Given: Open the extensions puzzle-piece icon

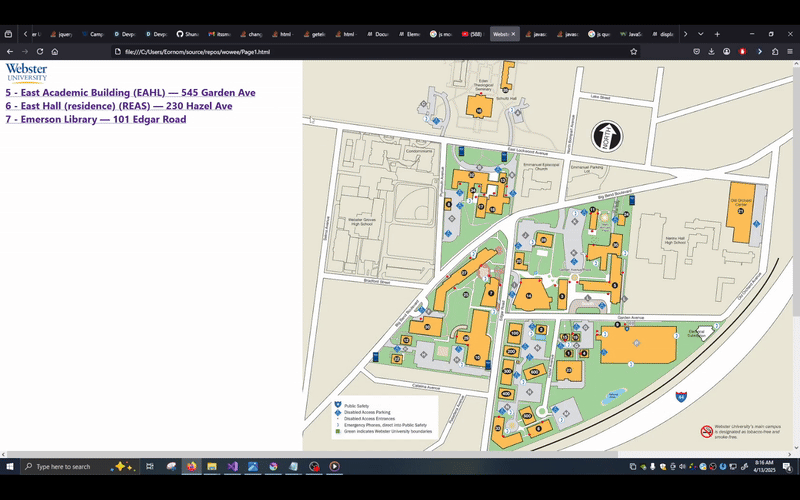Looking at the screenshot, I should coord(775,52).
